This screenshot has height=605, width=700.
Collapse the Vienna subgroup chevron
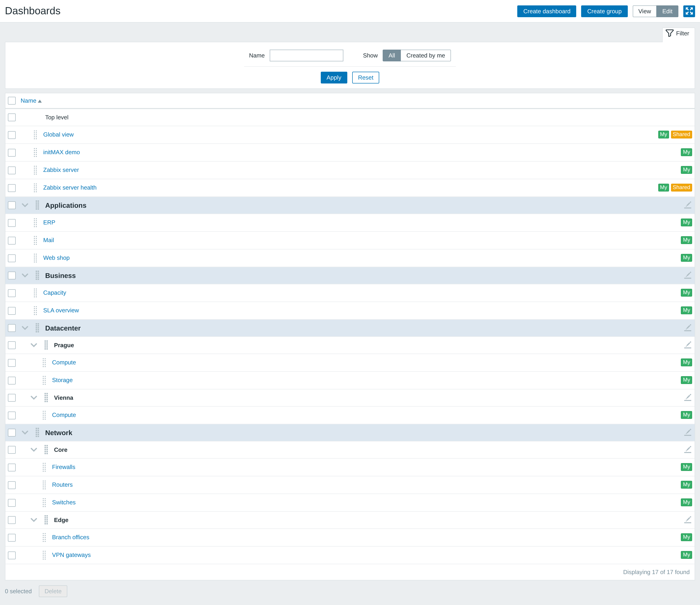point(34,398)
